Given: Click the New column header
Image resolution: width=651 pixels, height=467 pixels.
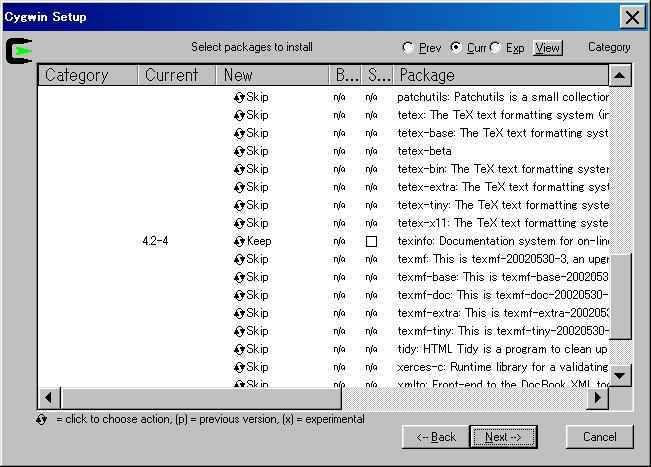Looking at the screenshot, I should click(273, 75).
